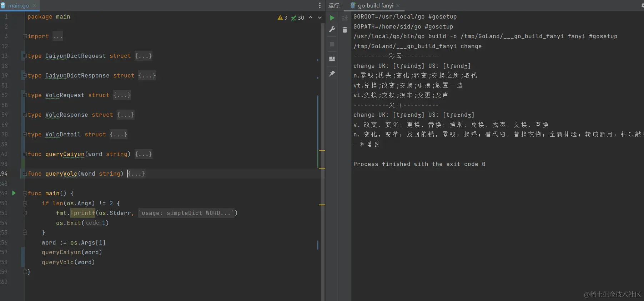This screenshot has height=301, width=644.
Task: Click the GOROOT line in console output
Action: click(405, 17)
